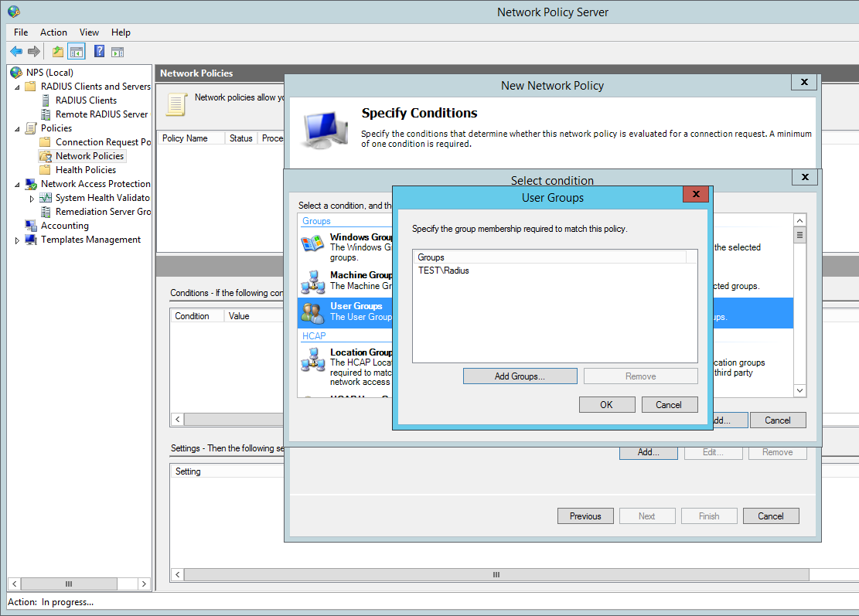The image size is (859, 616).
Task: Click the Status column header
Action: [x=240, y=138]
